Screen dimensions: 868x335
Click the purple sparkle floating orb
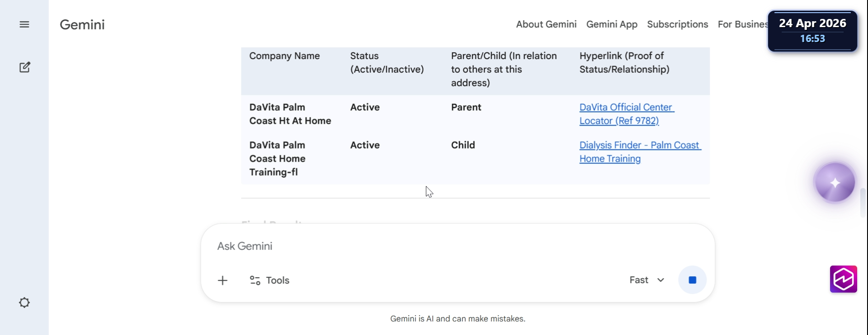pos(835,182)
